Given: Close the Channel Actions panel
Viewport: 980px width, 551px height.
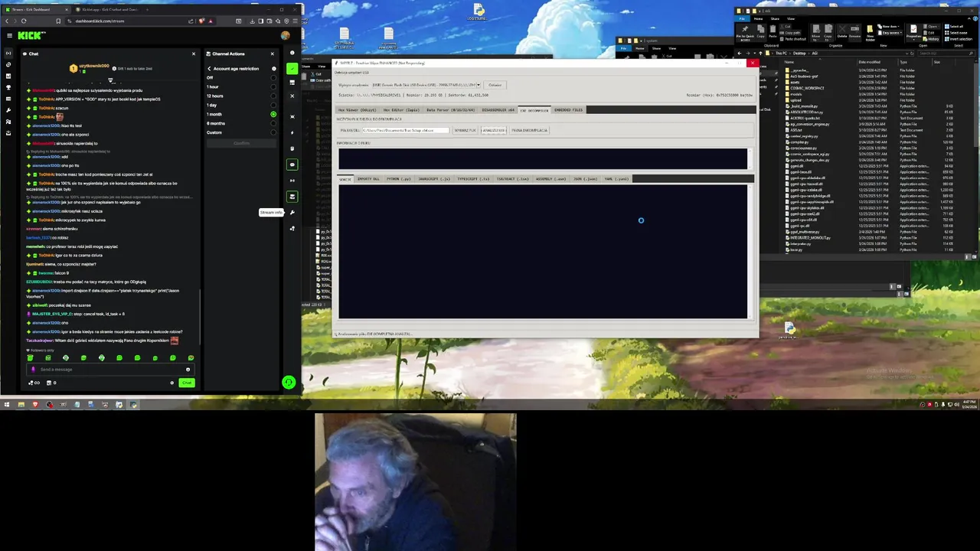Looking at the screenshot, I should point(272,54).
